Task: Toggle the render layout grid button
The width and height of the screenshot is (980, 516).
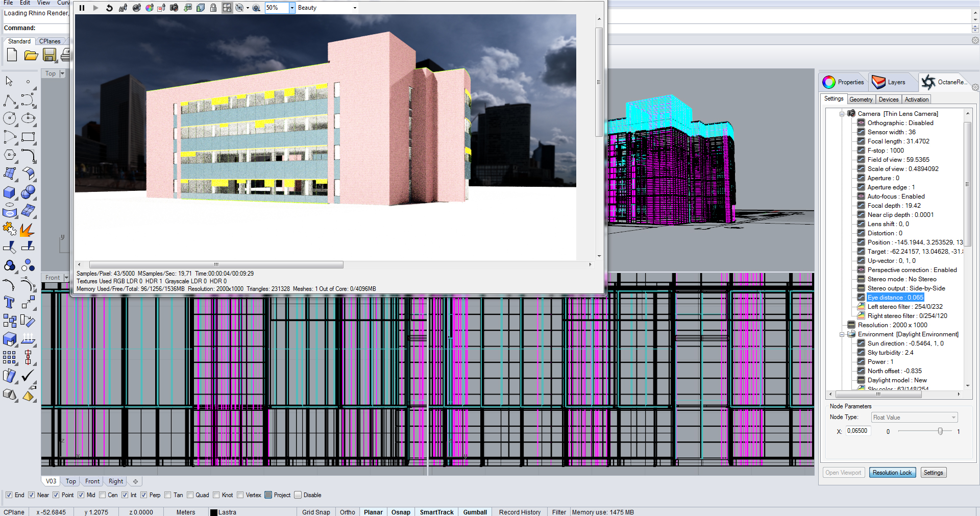Action: [227, 8]
